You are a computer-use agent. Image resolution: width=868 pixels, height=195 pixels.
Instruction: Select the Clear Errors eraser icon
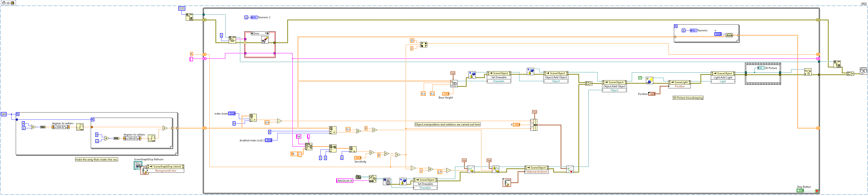pyautogui.click(x=265, y=40)
